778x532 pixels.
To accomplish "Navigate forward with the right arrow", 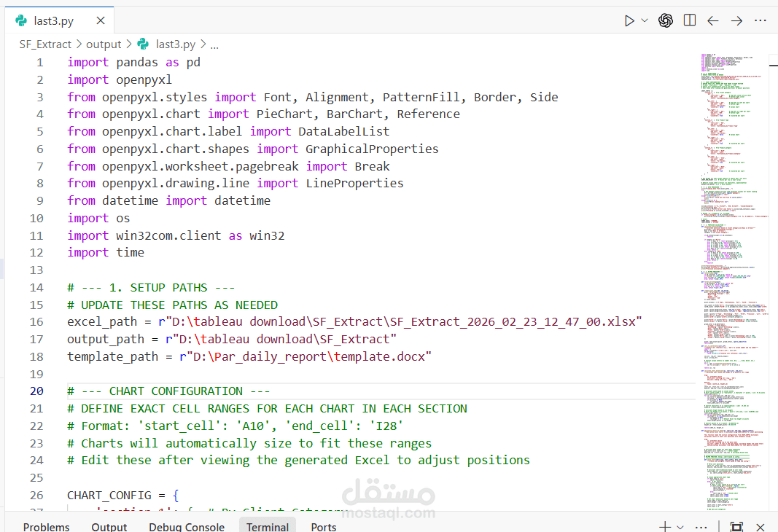I will pyautogui.click(x=737, y=21).
